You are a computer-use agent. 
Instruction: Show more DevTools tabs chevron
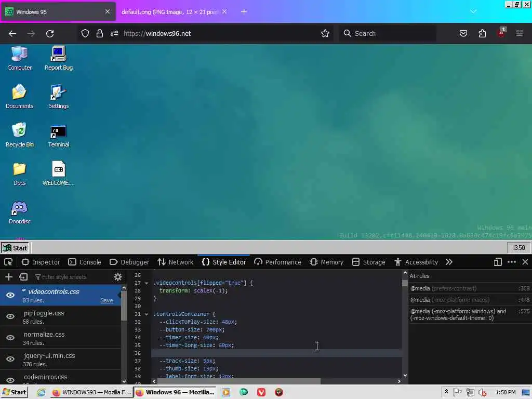(449, 262)
